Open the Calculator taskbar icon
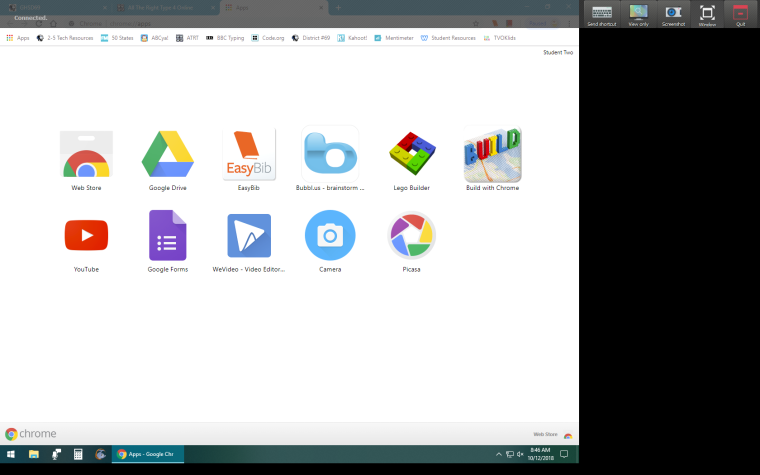Viewport: 760px width, 475px height. pyautogui.click(x=78, y=454)
